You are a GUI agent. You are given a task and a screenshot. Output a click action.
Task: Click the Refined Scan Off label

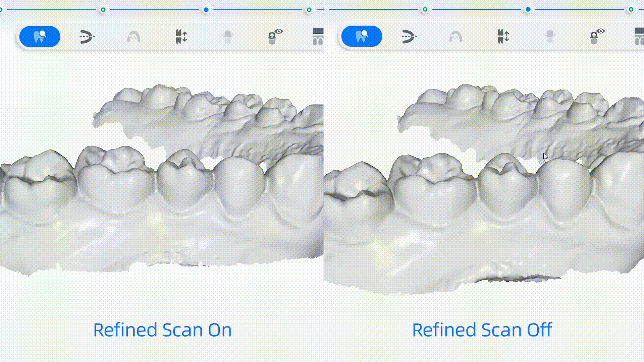pyautogui.click(x=481, y=330)
